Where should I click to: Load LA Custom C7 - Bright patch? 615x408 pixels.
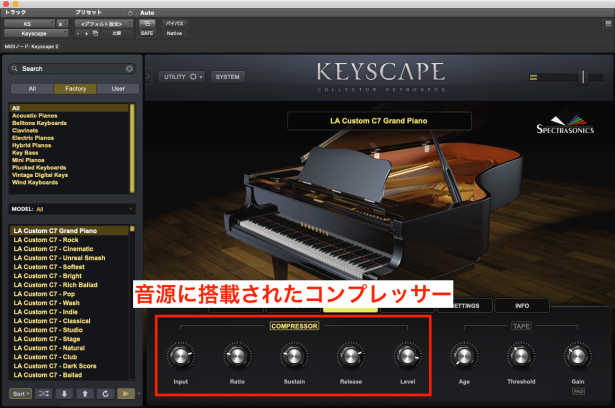pyautogui.click(x=47, y=276)
